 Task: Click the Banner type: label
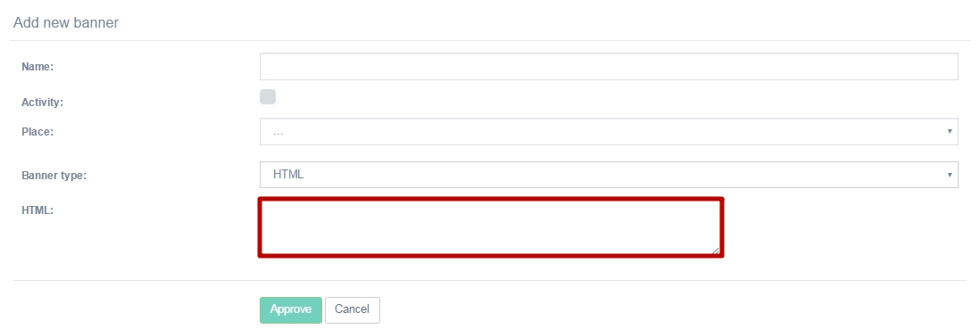(x=54, y=176)
